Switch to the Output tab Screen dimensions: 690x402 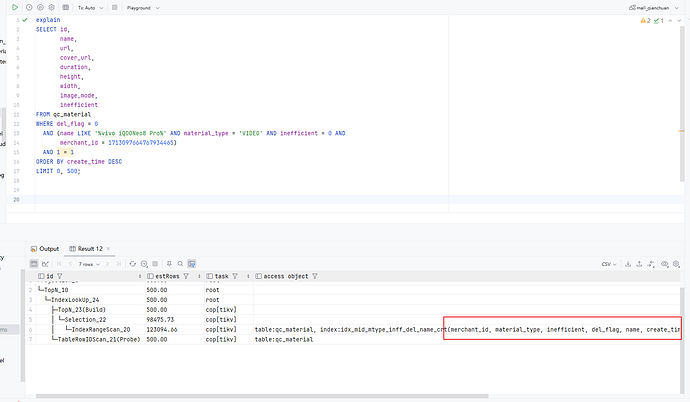tap(45, 249)
